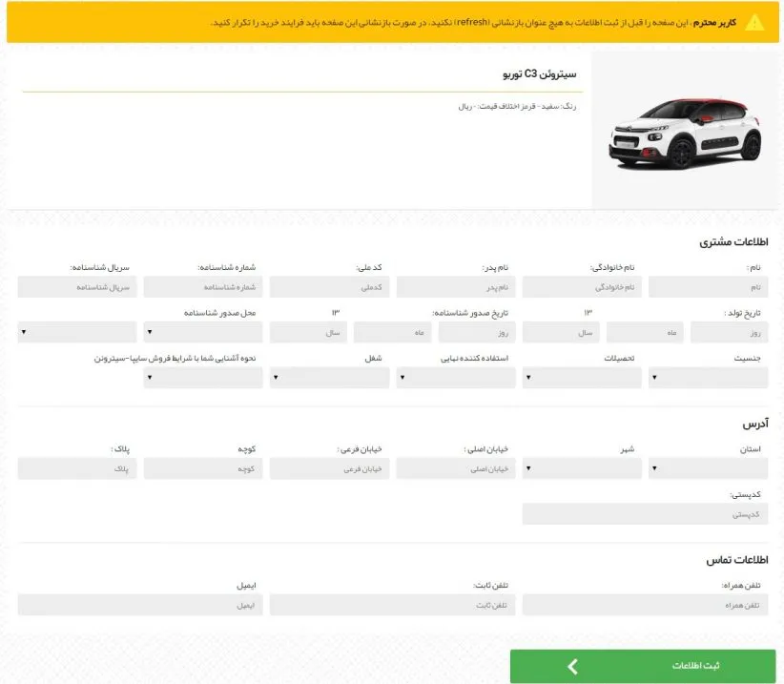Screen dimensions: 784x684
Task: Click the پلاک (plate number) field
Action: point(77,468)
